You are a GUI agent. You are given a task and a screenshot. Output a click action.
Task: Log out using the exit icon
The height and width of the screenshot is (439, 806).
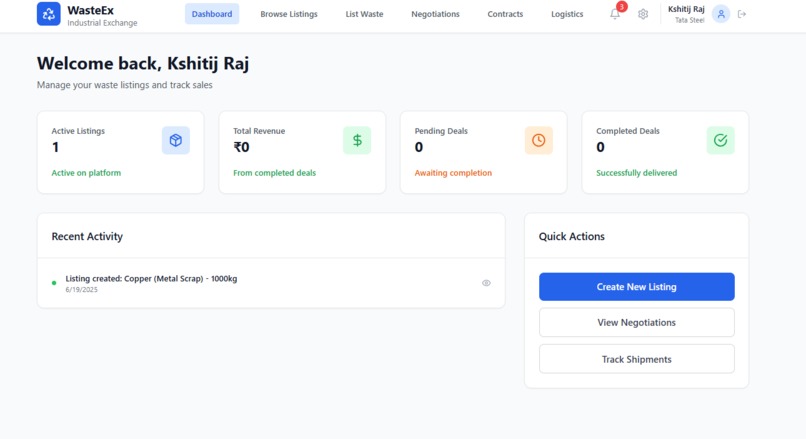742,14
